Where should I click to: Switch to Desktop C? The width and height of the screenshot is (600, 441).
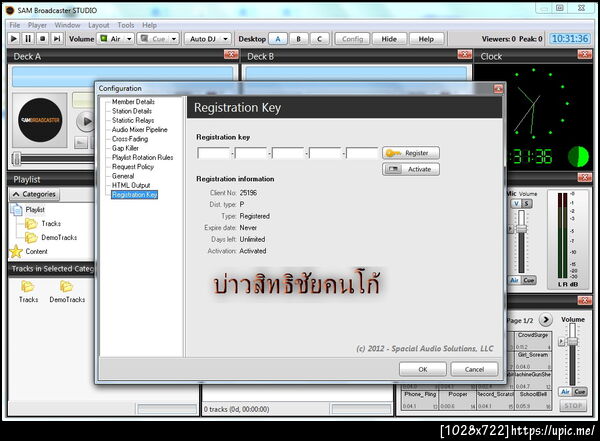319,39
